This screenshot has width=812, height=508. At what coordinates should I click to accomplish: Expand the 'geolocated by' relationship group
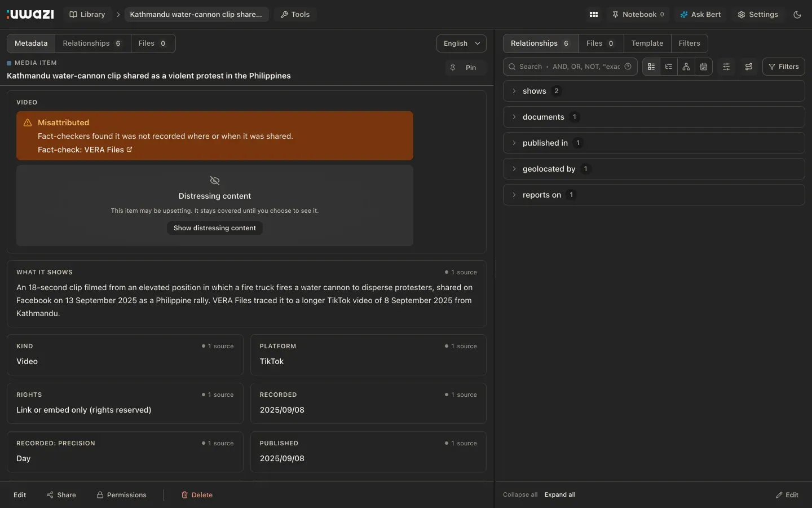point(654,169)
